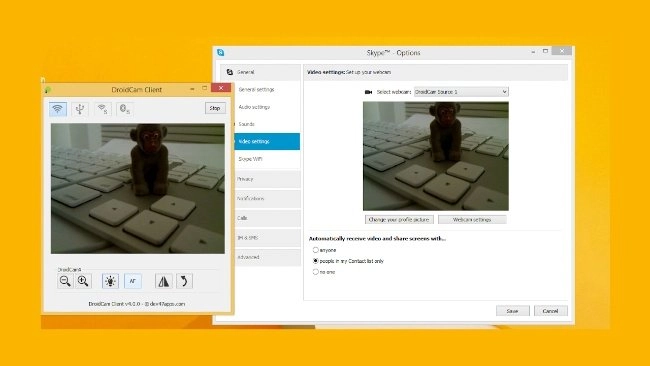Select the 'no one' radio option
The width and height of the screenshot is (650, 366).
pyautogui.click(x=315, y=272)
